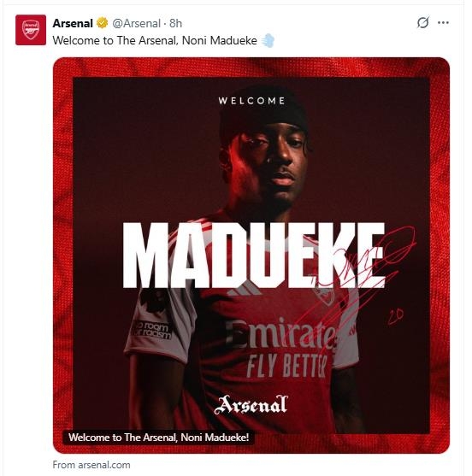This screenshot has height=476, width=472.
Task: Click the card caption overlay 'Welcome to The Arsenal'
Action: tap(158, 438)
